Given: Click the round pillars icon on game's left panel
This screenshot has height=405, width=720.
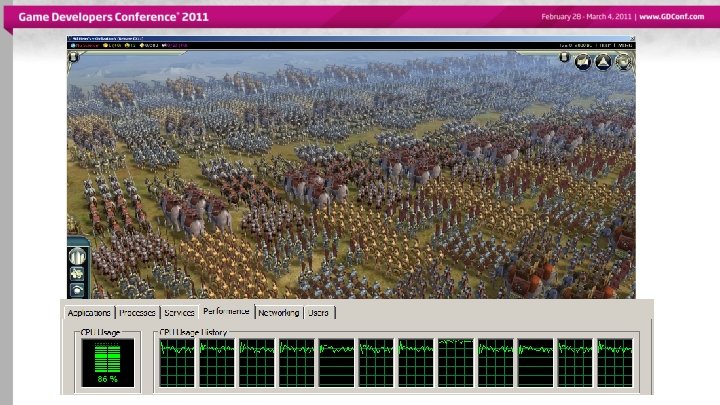Looking at the screenshot, I should click(77, 256).
